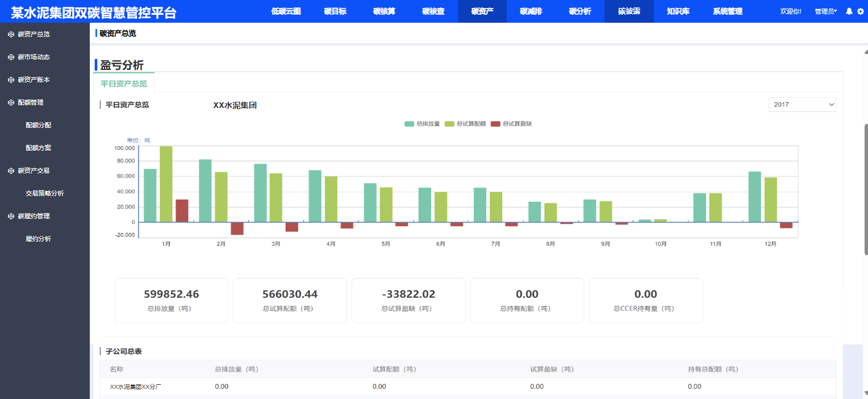Open 碳目标 in the top navigation
The image size is (868, 399).
335,11
